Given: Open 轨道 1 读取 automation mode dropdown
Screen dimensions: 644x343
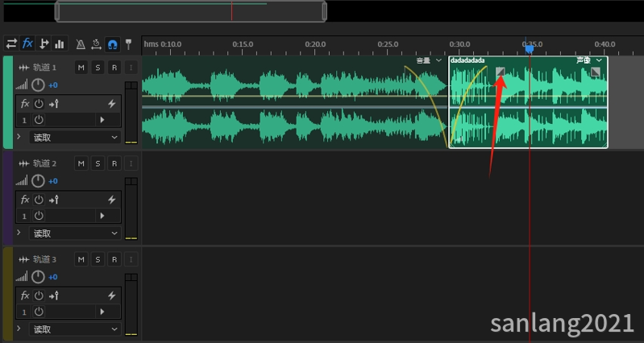Looking at the screenshot, I should pos(75,138).
